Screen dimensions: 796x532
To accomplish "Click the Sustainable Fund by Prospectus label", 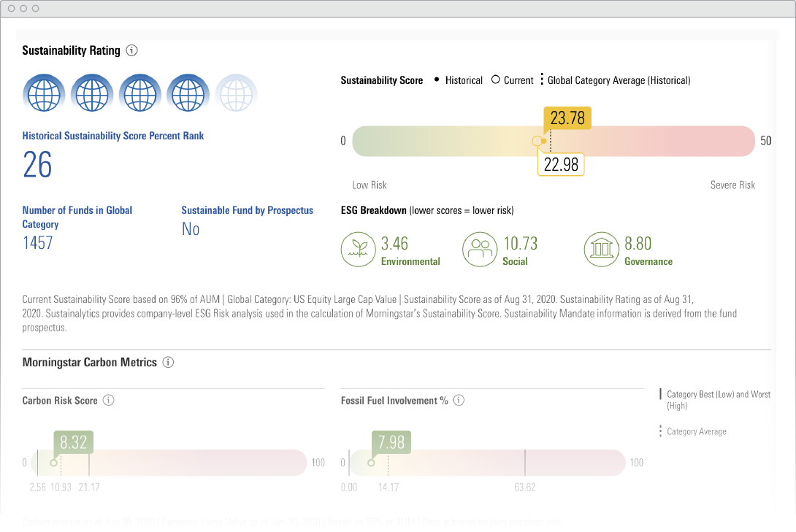I will point(247,210).
